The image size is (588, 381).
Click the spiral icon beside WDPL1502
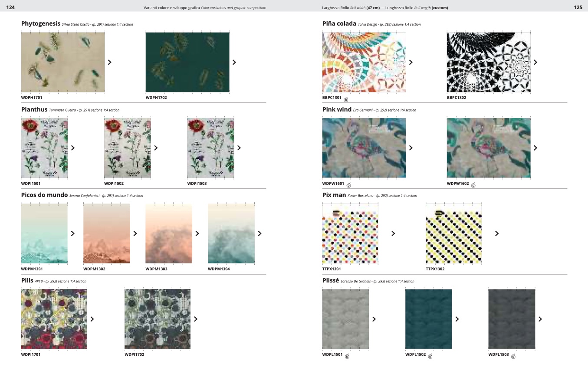click(x=430, y=356)
